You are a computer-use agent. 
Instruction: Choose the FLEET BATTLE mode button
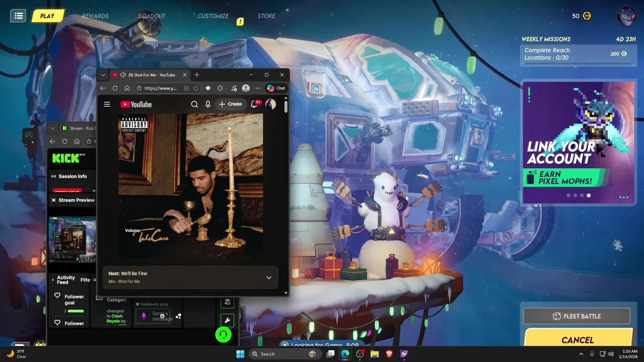(x=577, y=316)
